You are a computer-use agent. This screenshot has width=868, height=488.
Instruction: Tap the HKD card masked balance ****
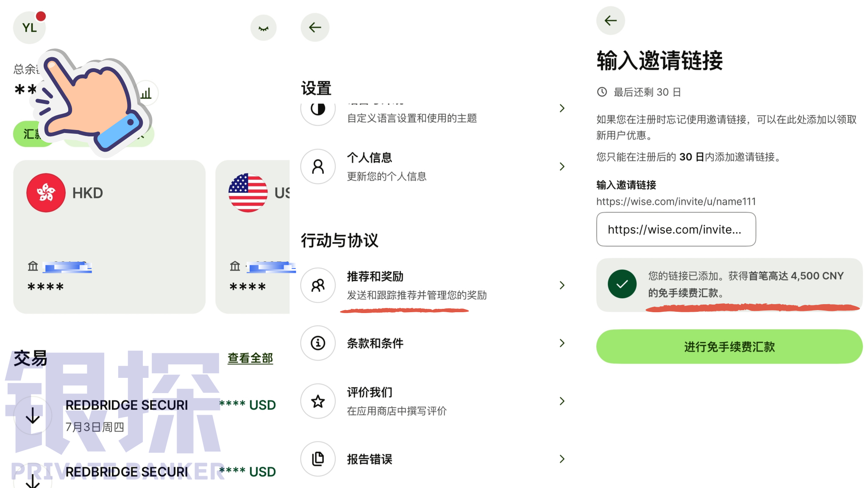[45, 287]
